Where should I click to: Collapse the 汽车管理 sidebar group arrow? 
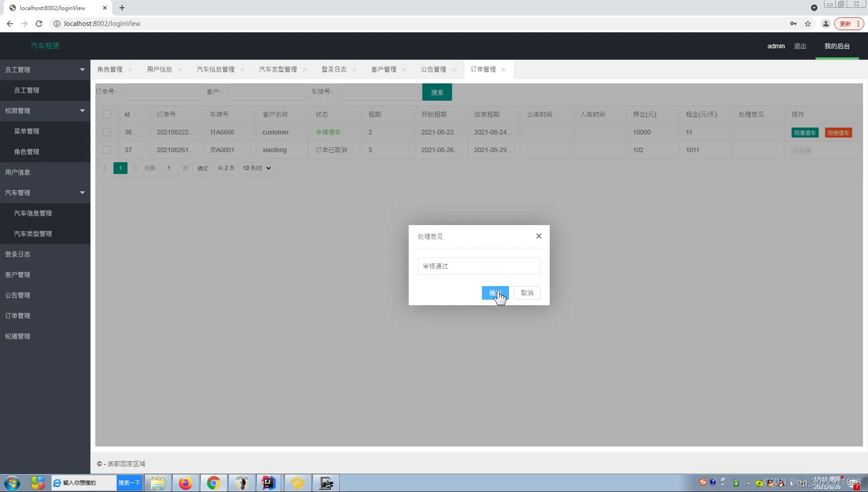pyautogui.click(x=82, y=193)
